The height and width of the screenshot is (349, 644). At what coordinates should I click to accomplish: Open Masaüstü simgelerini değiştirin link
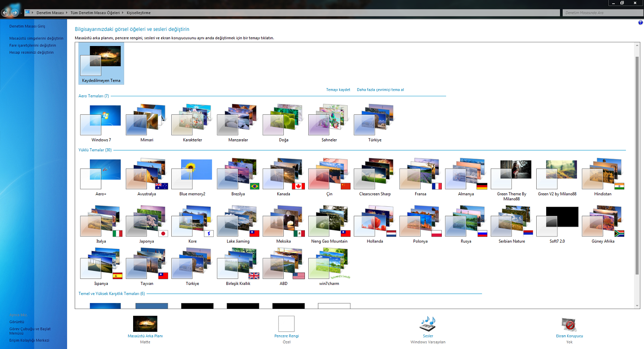(x=36, y=38)
